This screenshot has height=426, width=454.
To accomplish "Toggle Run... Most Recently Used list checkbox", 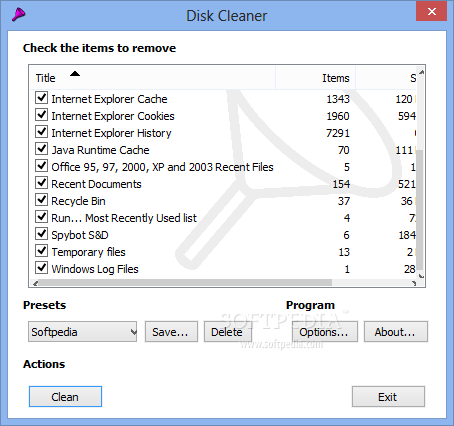I will (41, 217).
